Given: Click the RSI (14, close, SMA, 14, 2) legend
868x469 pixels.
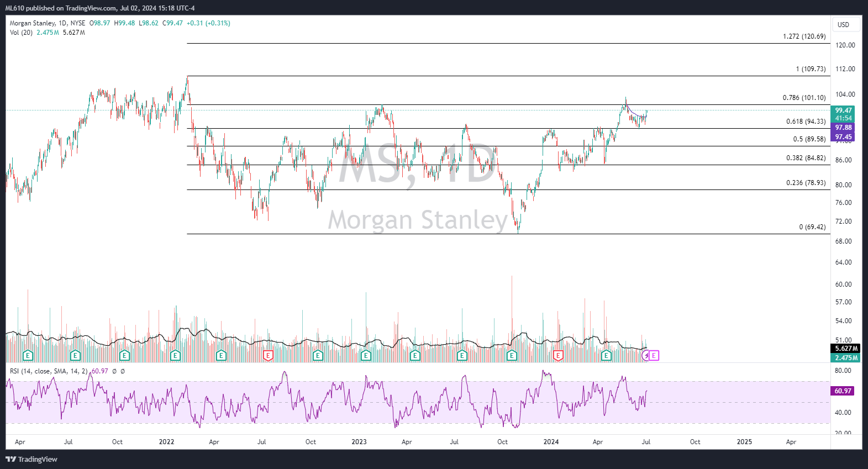Looking at the screenshot, I should pyautogui.click(x=49, y=371).
